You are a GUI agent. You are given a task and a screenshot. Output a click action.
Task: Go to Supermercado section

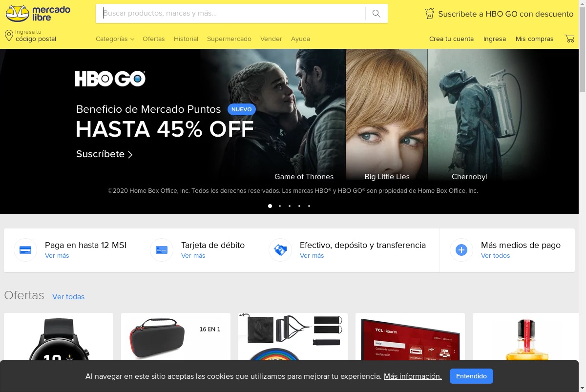pos(229,39)
